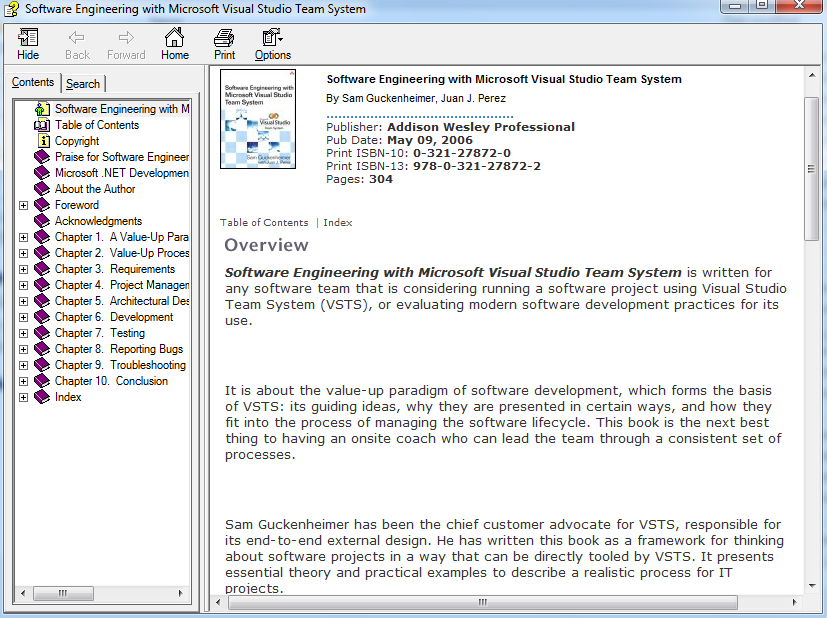Expand Chapter 5. Architectural Des node
The height and width of the screenshot is (618, 827).
click(x=23, y=300)
